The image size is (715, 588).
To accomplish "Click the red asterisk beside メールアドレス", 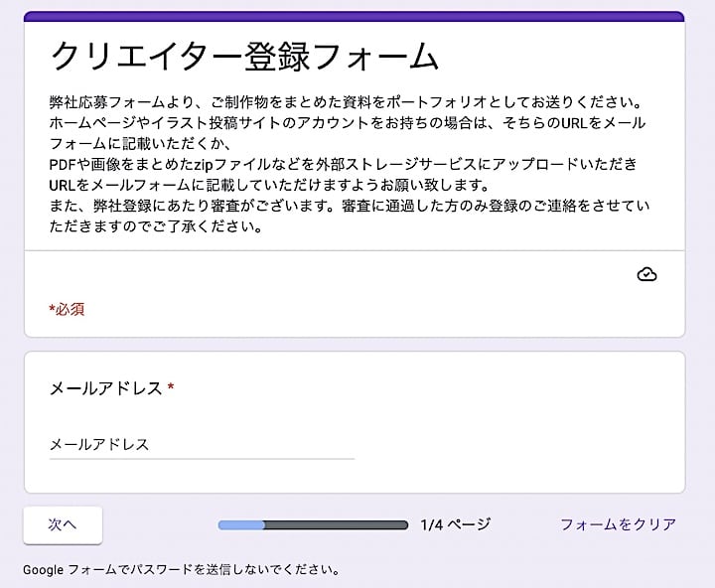I will point(171,388).
